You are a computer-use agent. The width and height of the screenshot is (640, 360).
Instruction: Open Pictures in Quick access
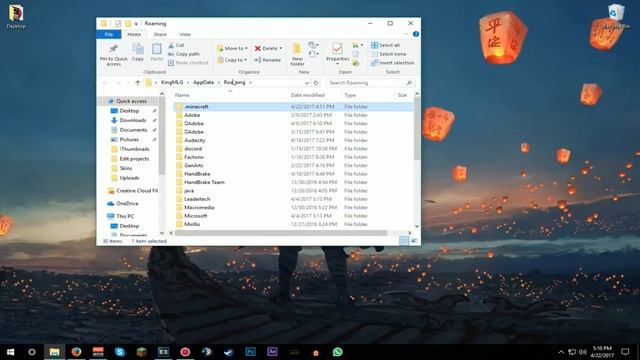[129, 140]
